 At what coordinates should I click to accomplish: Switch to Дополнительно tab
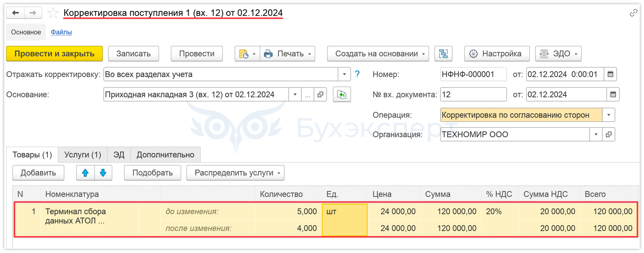pyautogui.click(x=165, y=155)
